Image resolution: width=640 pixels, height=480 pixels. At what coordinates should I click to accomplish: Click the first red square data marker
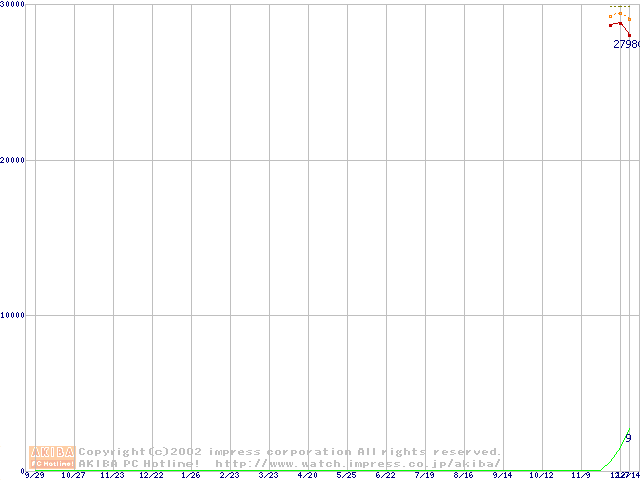[611, 25]
